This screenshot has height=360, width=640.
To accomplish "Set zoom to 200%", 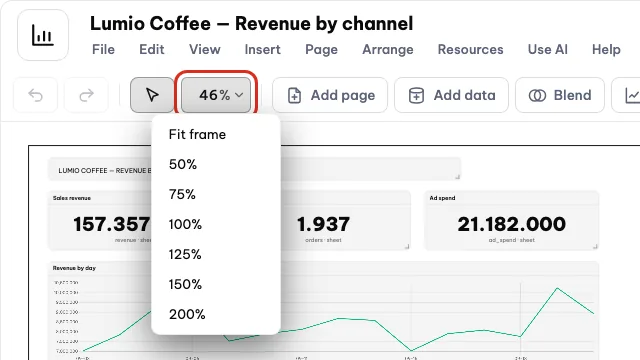I will pos(216,314).
